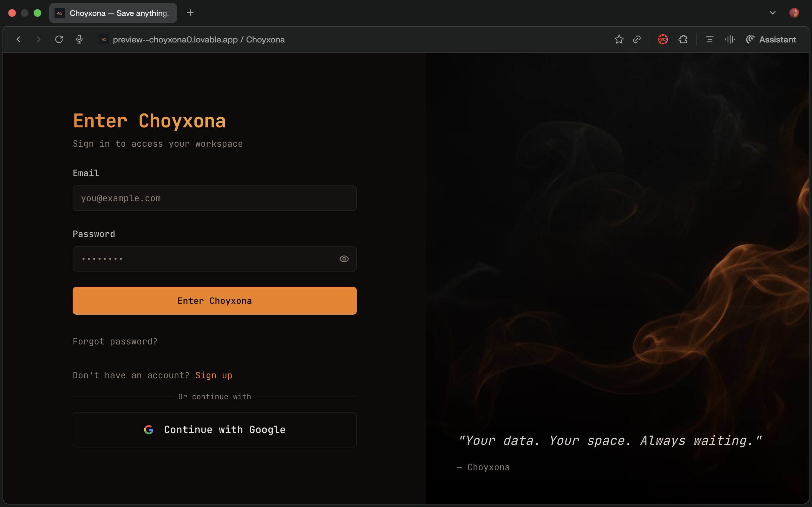The height and width of the screenshot is (507, 812).
Task: Open the tab overview chevron
Action: 772,13
